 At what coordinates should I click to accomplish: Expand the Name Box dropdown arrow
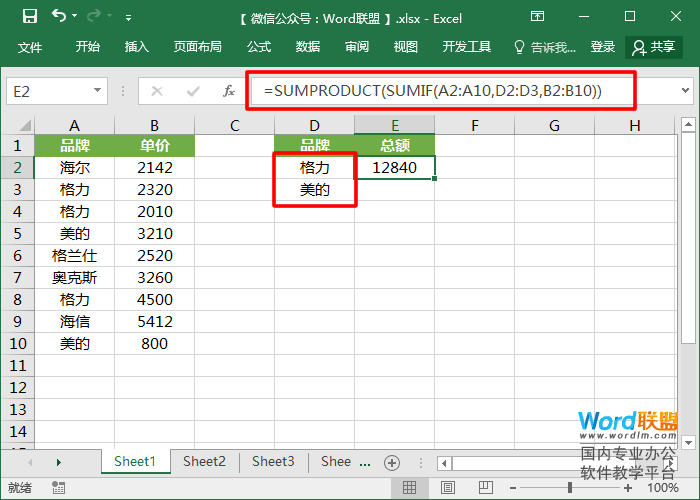pyautogui.click(x=97, y=91)
